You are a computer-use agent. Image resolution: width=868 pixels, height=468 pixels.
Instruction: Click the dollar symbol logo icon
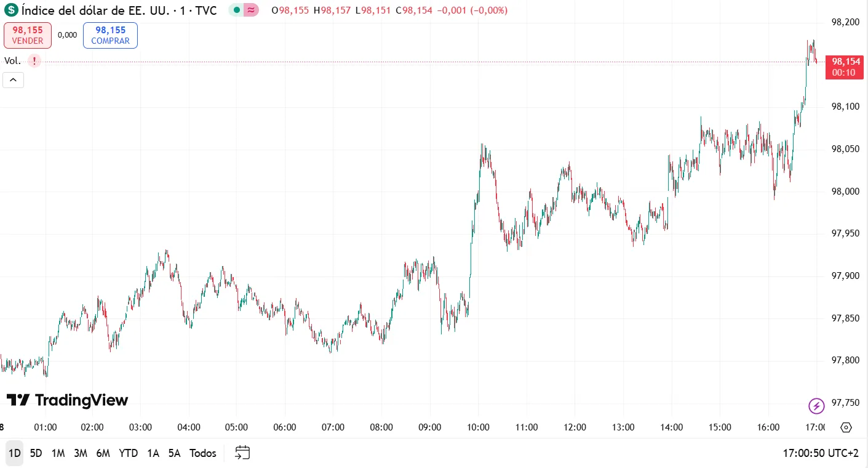tap(11, 10)
